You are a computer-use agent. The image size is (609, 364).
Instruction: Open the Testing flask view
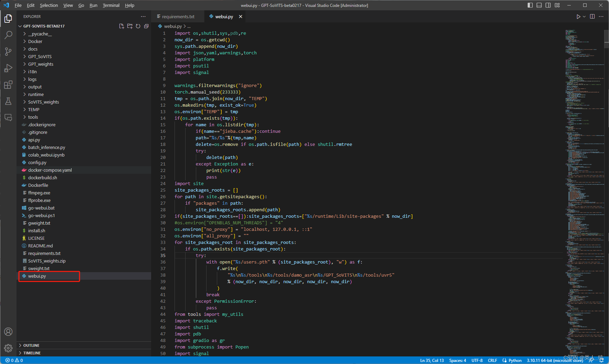coord(8,101)
